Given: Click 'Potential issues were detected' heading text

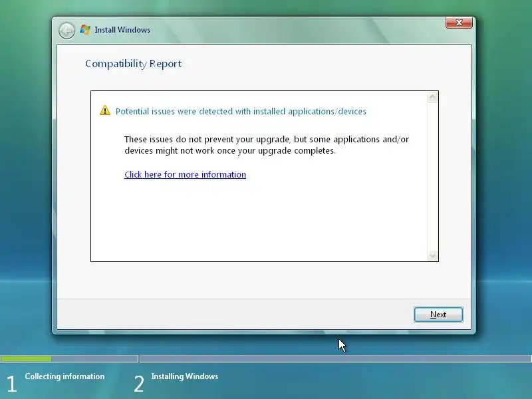Looking at the screenshot, I should pyautogui.click(x=241, y=111).
